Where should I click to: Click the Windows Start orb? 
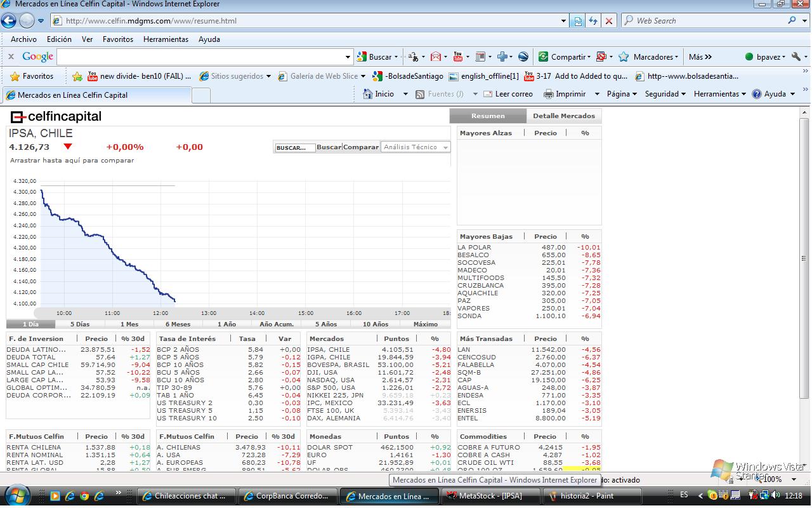click(16, 495)
